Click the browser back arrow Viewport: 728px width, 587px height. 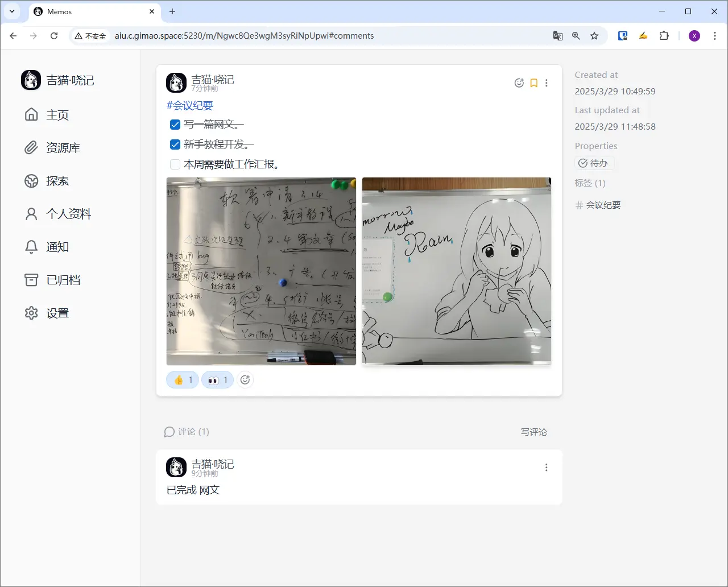(14, 36)
